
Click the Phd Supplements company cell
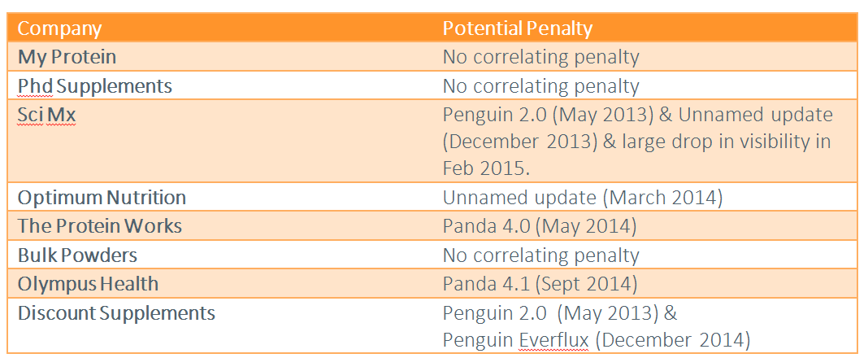[x=222, y=86]
